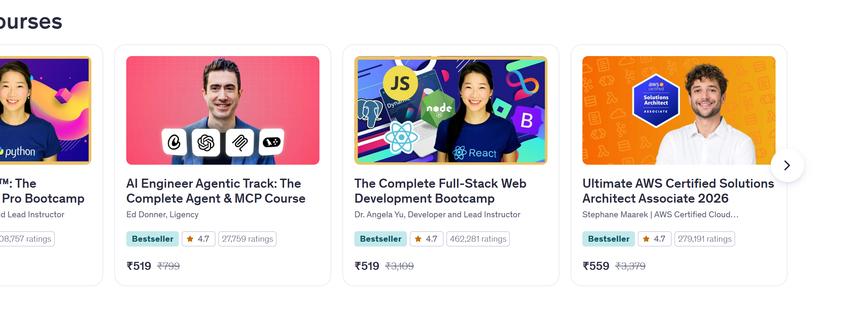Click the star icon on AWS course rating
The width and height of the screenshot is (868, 320).
(646, 239)
